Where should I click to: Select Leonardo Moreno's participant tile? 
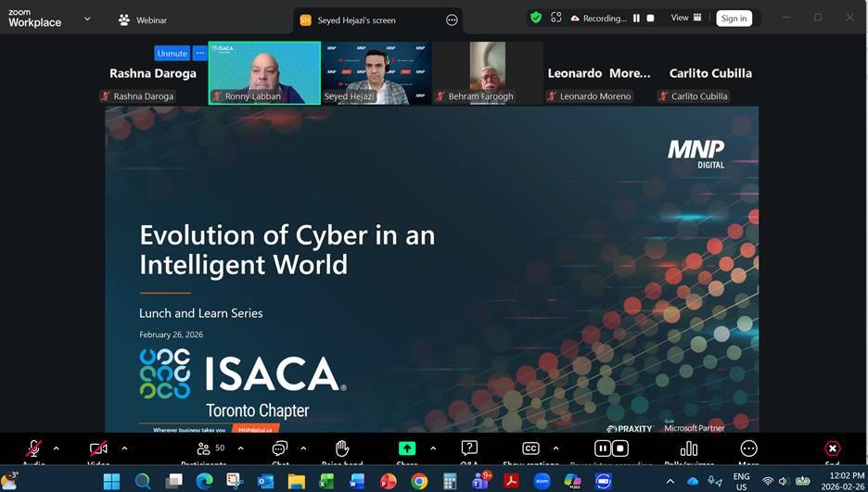599,73
